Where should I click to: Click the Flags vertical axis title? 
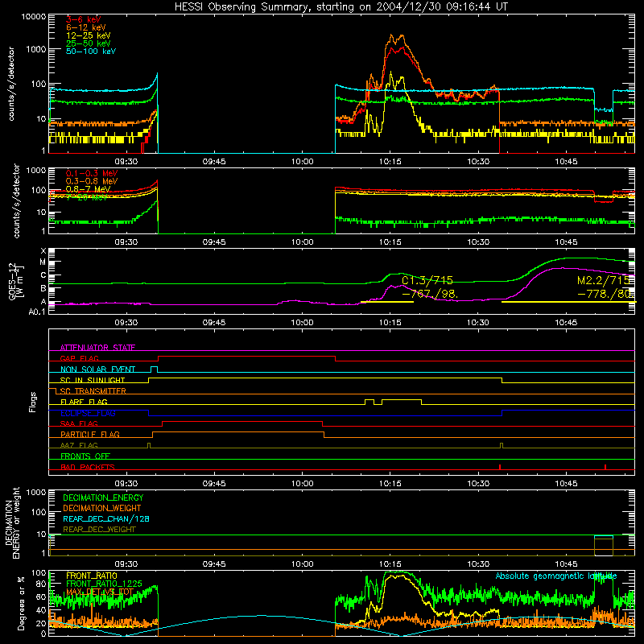(x=33, y=402)
